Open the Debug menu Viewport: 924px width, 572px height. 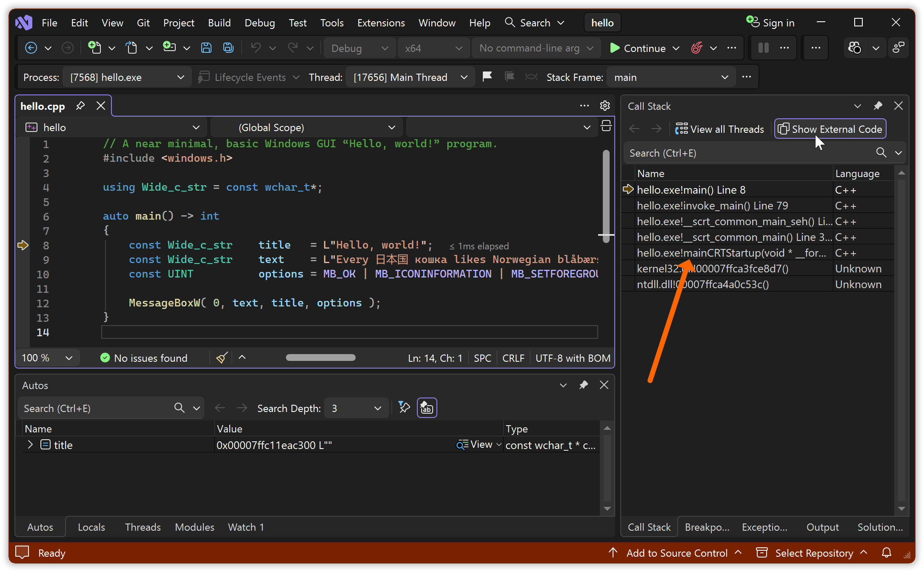coord(260,23)
